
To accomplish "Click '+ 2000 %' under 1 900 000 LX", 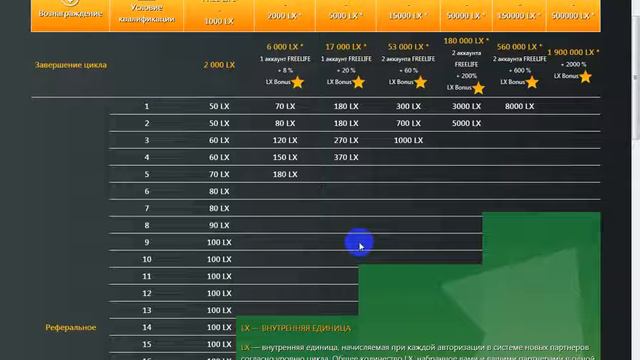I will point(573,64).
